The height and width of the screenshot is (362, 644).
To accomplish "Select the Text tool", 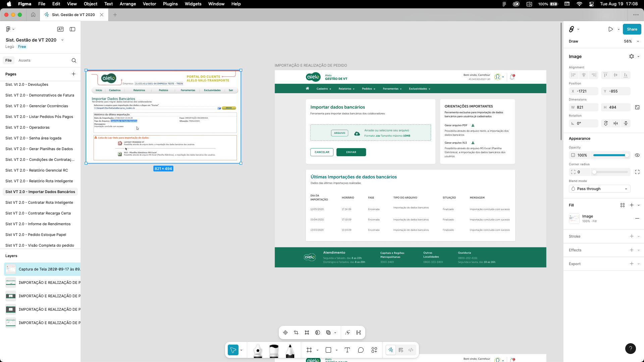I will pos(347,350).
